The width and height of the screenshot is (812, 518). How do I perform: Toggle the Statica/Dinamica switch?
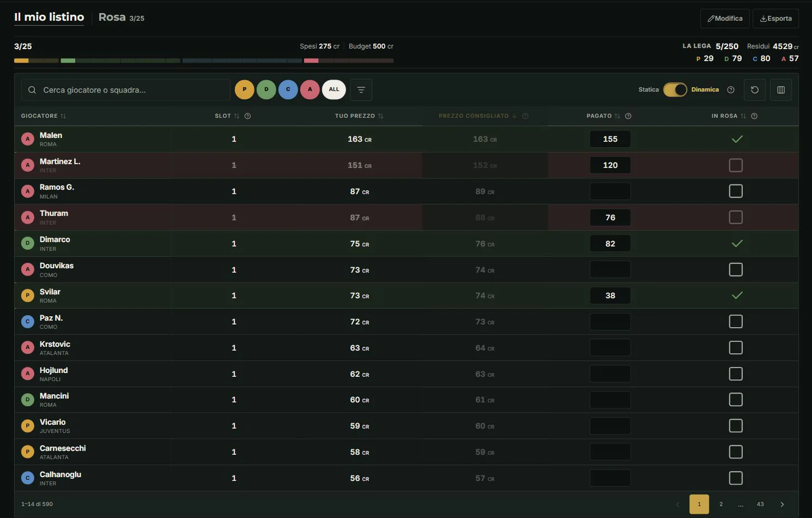click(x=675, y=90)
